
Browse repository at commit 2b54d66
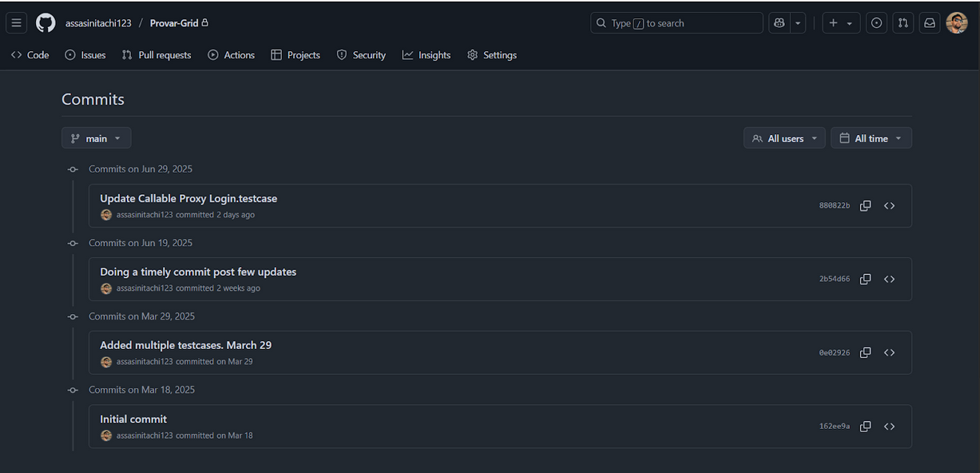[889, 280]
